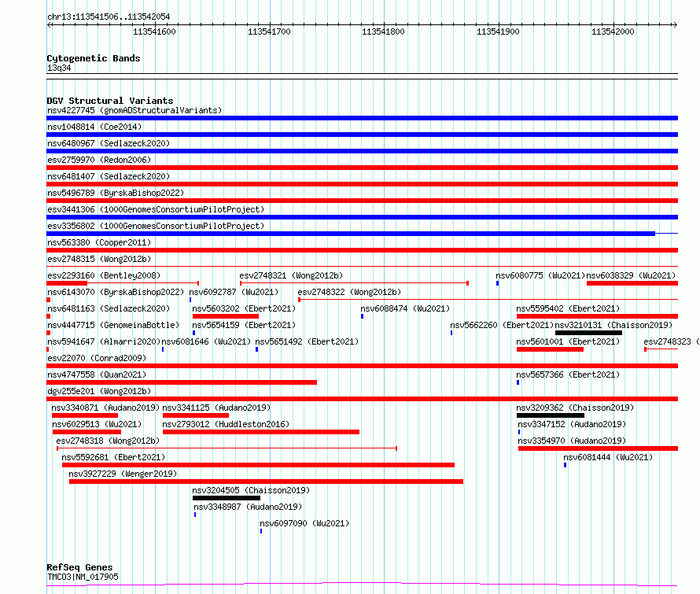Click nsv3347152 (Audano2019) label
This screenshot has width=700, height=594.
point(572,424)
